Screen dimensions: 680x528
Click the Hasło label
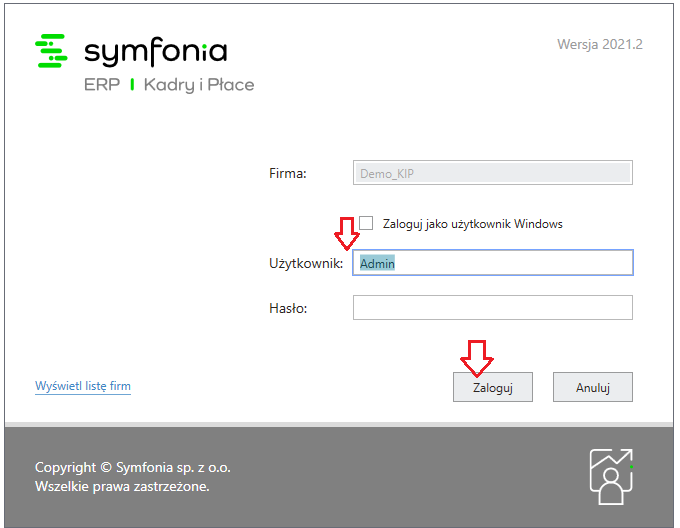point(288,308)
